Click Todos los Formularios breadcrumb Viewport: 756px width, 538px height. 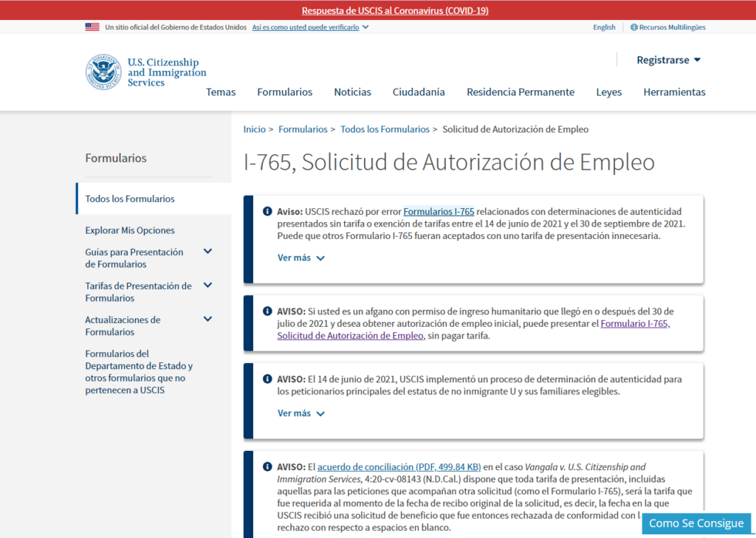(385, 129)
